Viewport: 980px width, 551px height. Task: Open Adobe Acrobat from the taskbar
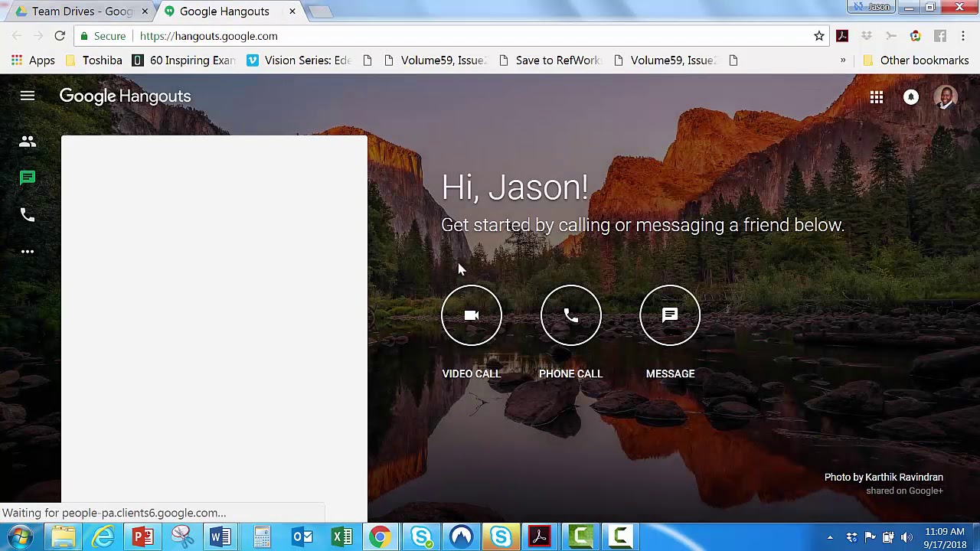pos(540,536)
